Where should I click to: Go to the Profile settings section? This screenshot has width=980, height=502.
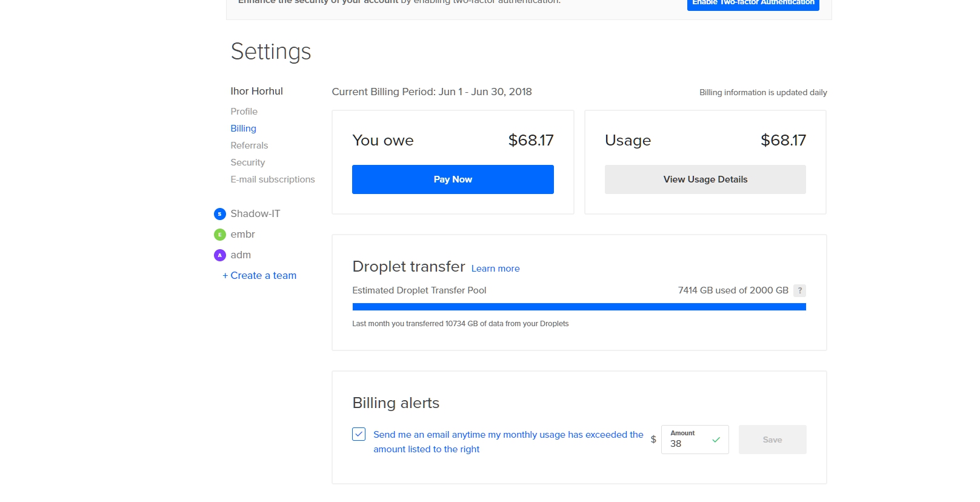pos(244,112)
